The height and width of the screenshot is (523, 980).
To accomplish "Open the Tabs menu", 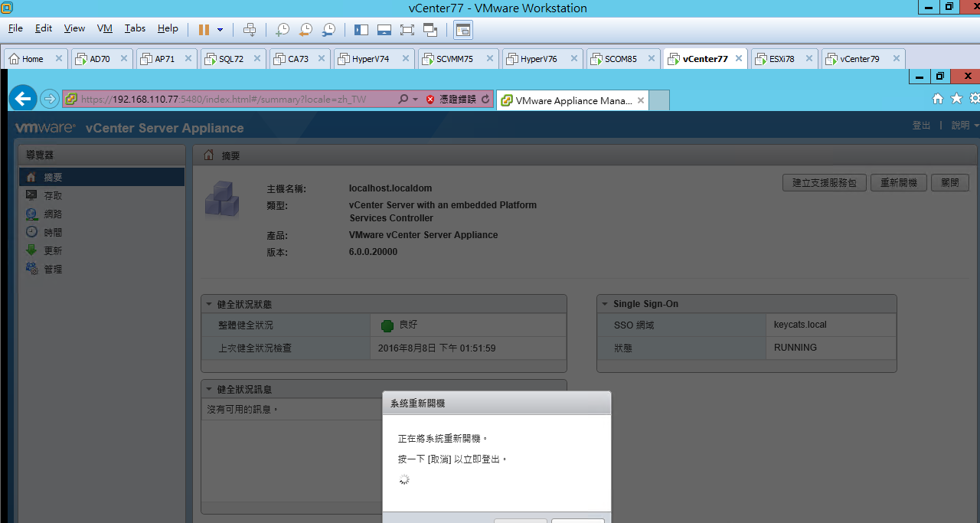I will click(x=135, y=28).
